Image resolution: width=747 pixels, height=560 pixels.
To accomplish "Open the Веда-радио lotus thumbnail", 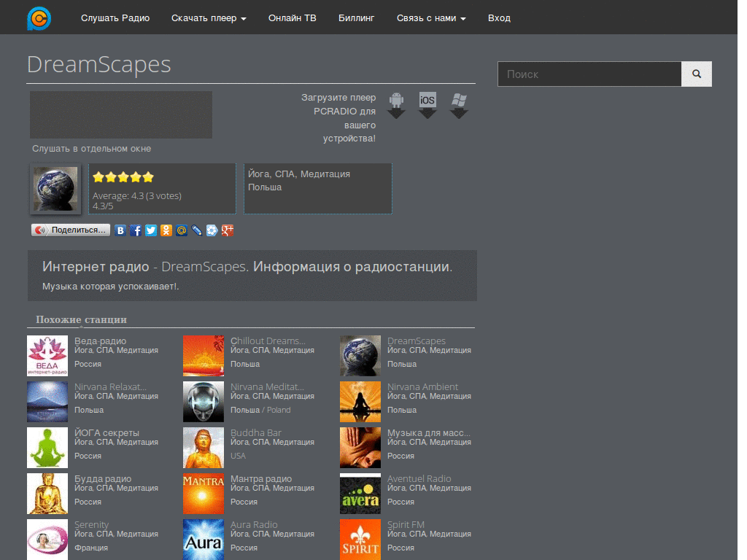I will pyautogui.click(x=47, y=356).
